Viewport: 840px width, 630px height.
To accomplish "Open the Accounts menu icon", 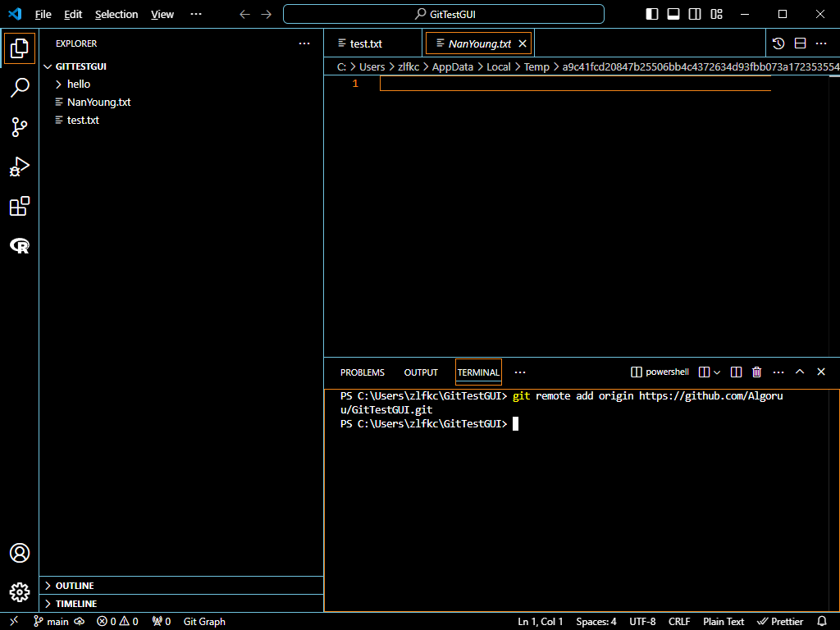I will pyautogui.click(x=20, y=553).
